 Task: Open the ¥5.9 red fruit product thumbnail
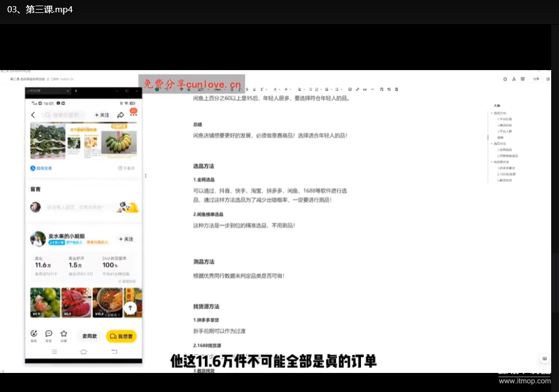click(x=76, y=303)
